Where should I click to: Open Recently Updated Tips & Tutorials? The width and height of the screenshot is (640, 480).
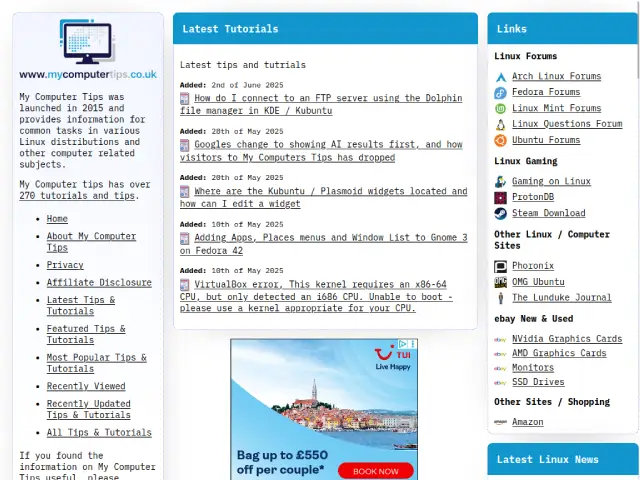(x=89, y=409)
